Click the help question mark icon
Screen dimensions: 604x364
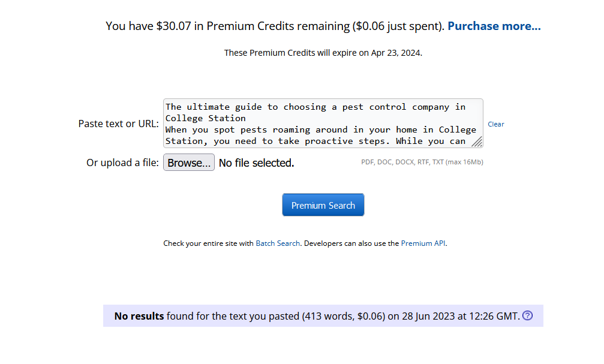(x=527, y=315)
